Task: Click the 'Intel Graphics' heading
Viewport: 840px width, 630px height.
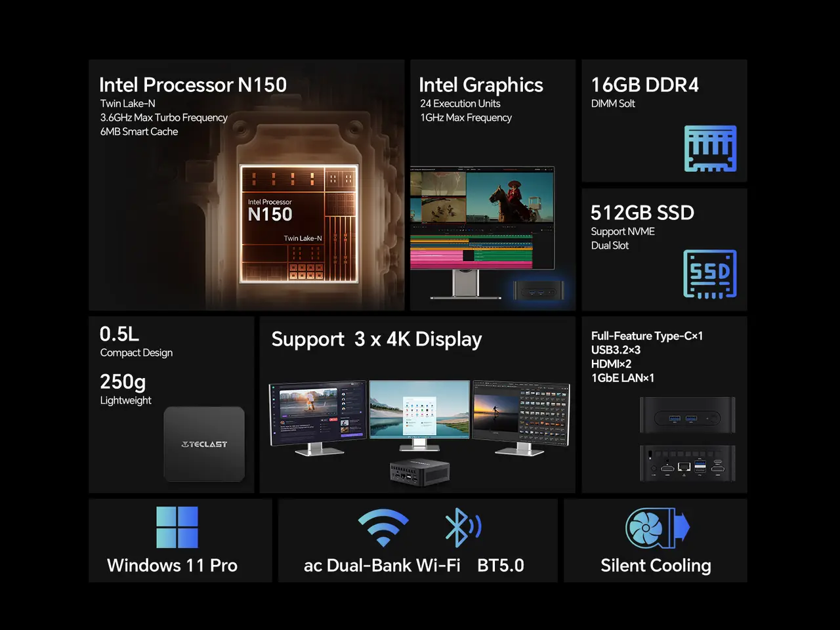Action: coord(481,85)
